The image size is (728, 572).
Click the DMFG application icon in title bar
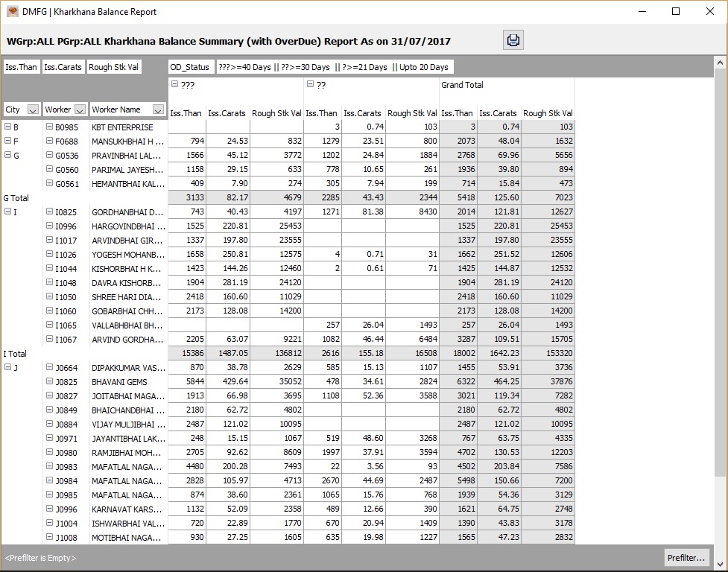tap(13, 12)
